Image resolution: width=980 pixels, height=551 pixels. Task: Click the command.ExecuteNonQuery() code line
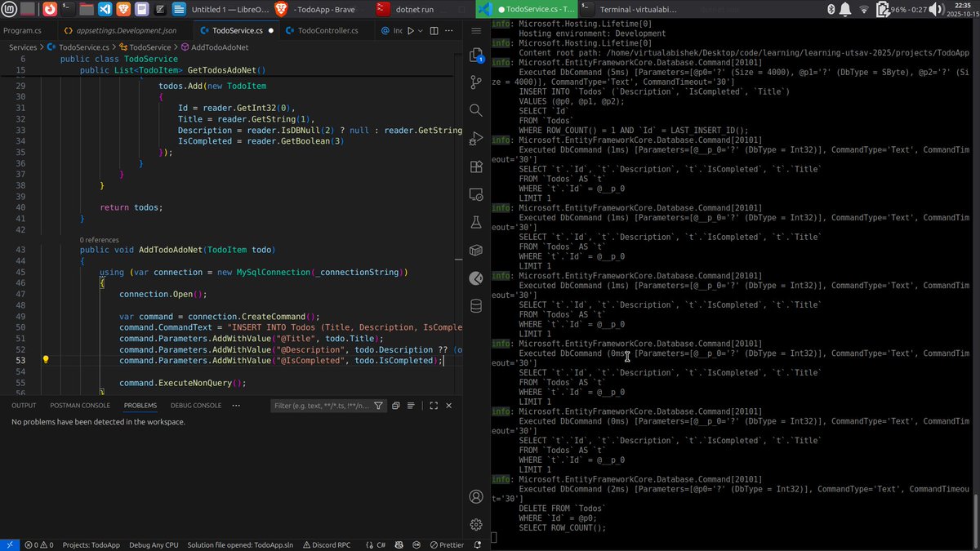(182, 383)
